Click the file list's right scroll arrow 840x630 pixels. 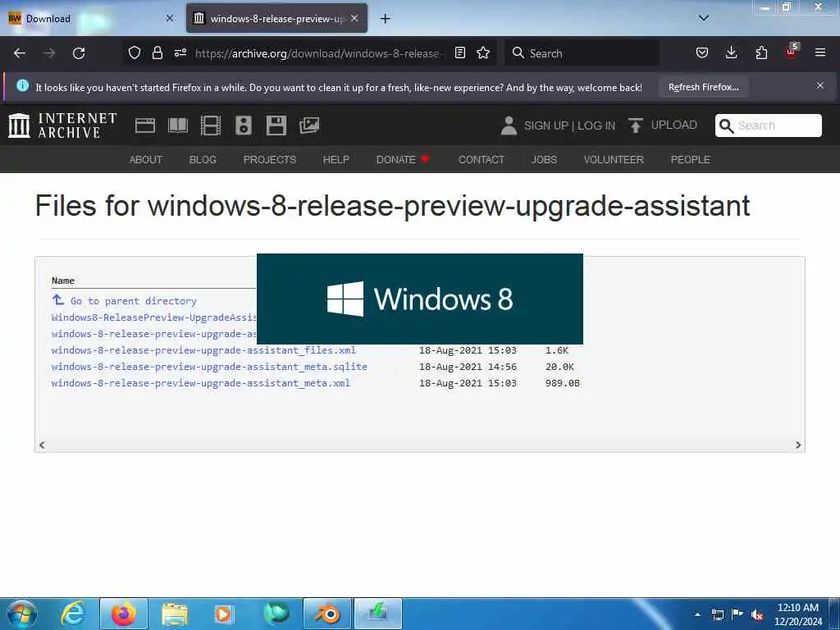(x=798, y=445)
